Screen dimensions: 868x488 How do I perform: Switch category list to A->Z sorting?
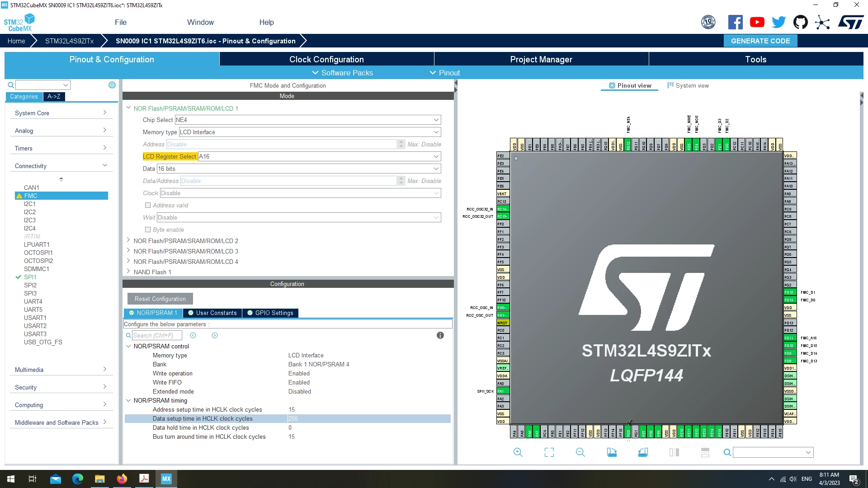(x=54, y=96)
